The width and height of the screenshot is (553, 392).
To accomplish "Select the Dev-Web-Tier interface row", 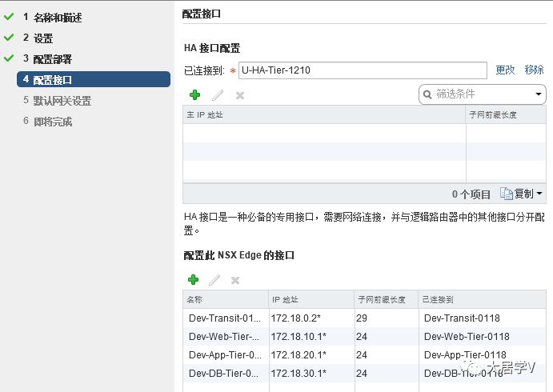I will [x=364, y=336].
